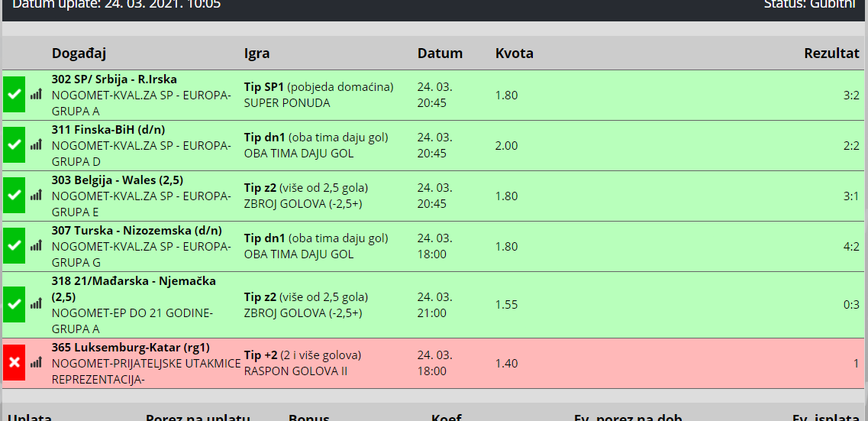Screen dimensions: 868x421
Task: Click result 2:2 for Finska-BiH
Action: tap(851, 146)
